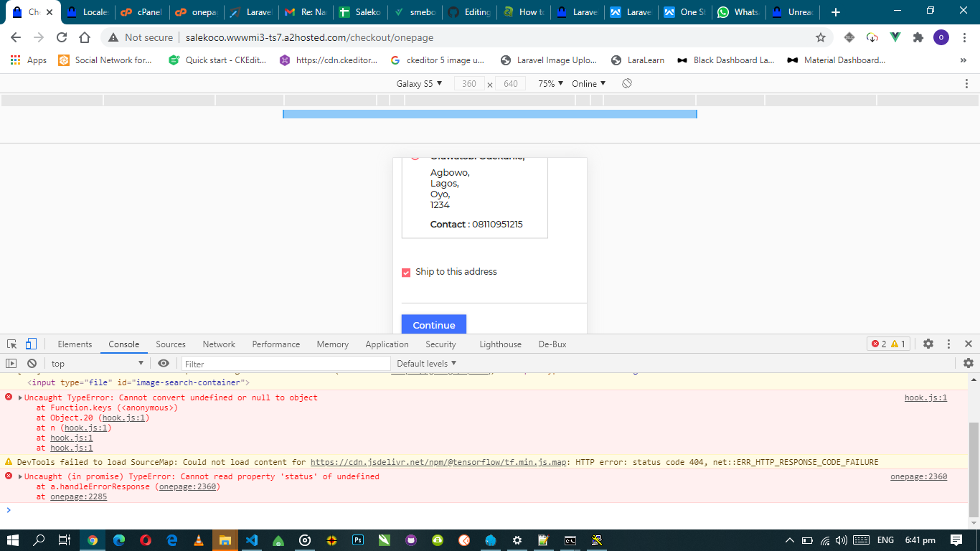Click the error and warning count badge
This screenshot has width=980, height=551.
coord(888,344)
